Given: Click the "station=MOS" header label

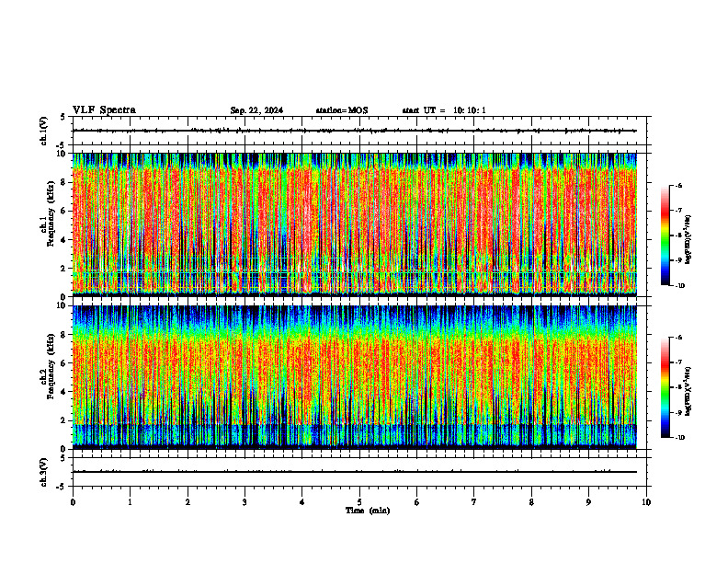Looking at the screenshot, I should coord(342,110).
